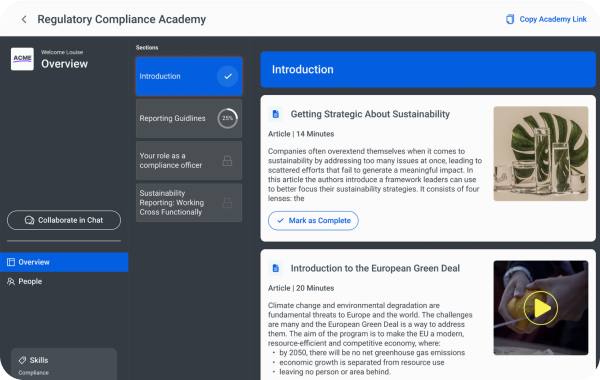Click the chat bubble icon
Viewport: 600px width, 380px height.
(x=29, y=220)
